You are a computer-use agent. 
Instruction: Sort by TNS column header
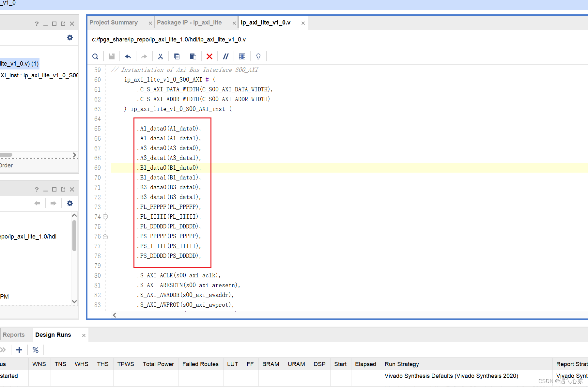(60, 364)
